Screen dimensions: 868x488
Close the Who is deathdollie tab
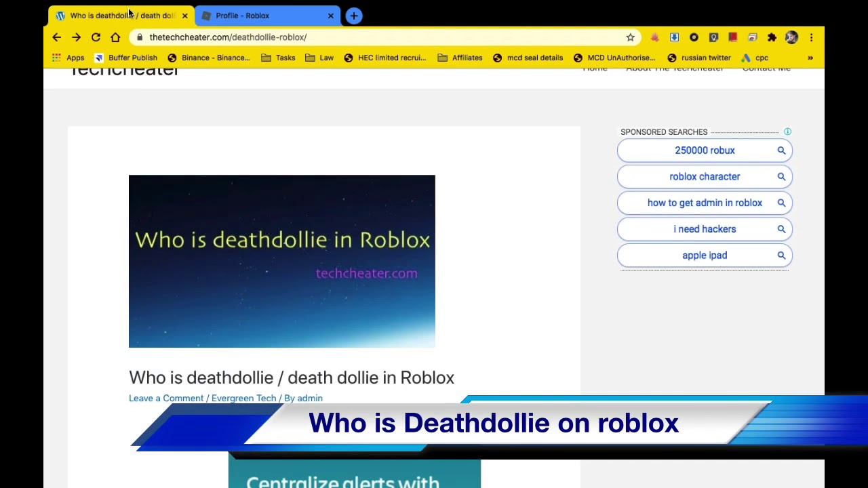pos(184,16)
